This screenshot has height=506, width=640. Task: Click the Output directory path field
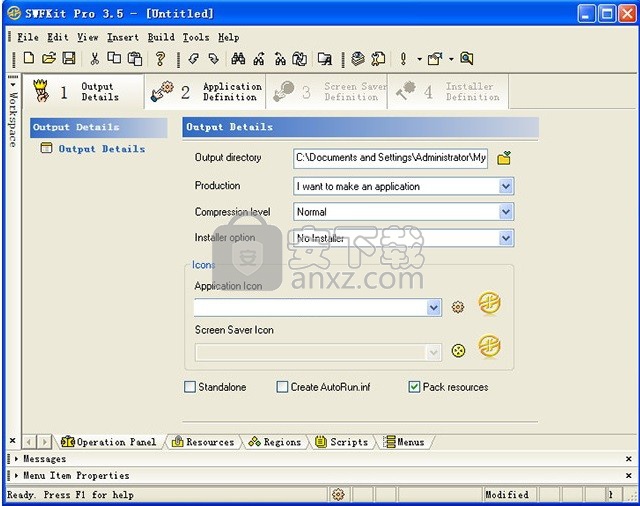point(391,158)
